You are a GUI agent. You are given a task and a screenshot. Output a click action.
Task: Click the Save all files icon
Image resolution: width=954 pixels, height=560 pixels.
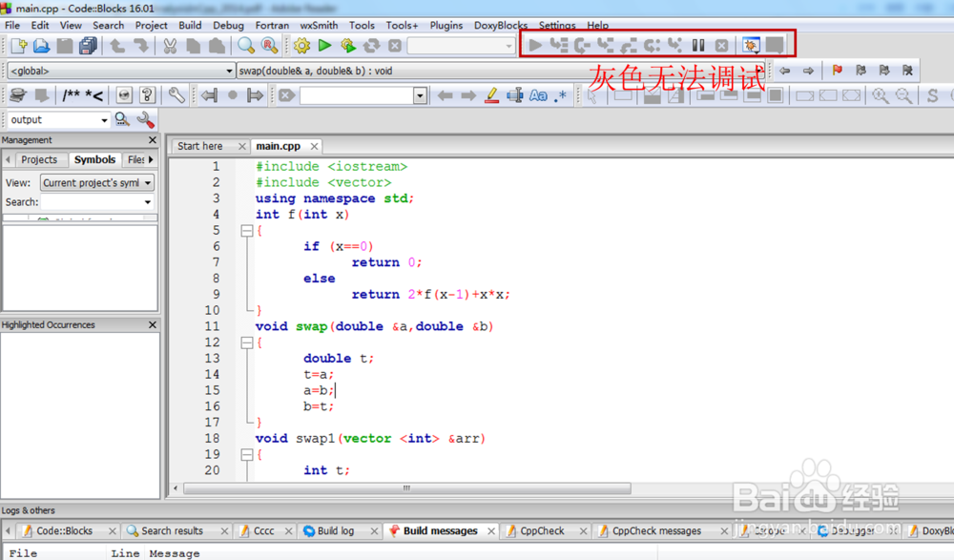click(88, 46)
